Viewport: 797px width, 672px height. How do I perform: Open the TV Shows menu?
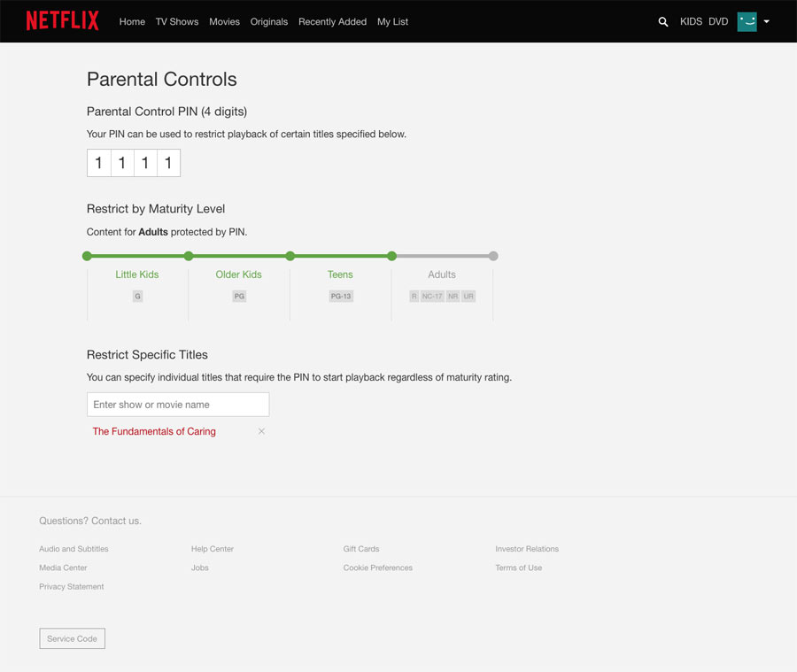tap(176, 21)
